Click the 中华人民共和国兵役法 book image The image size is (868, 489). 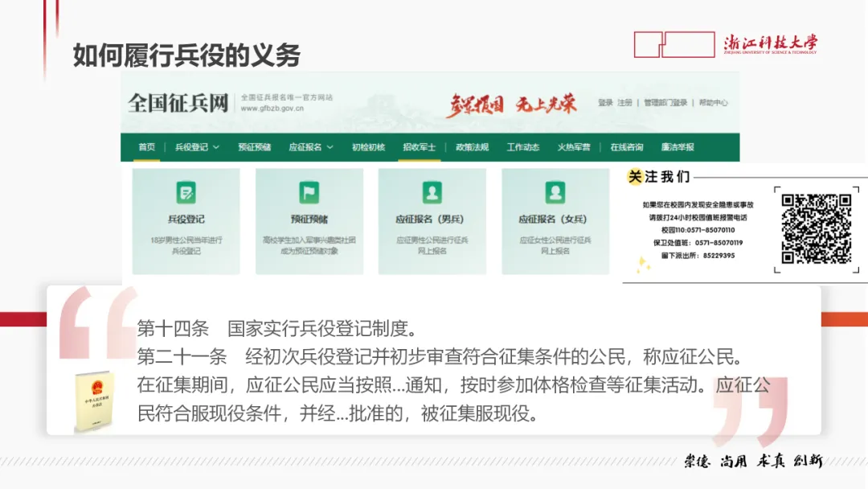pyautogui.click(x=94, y=401)
